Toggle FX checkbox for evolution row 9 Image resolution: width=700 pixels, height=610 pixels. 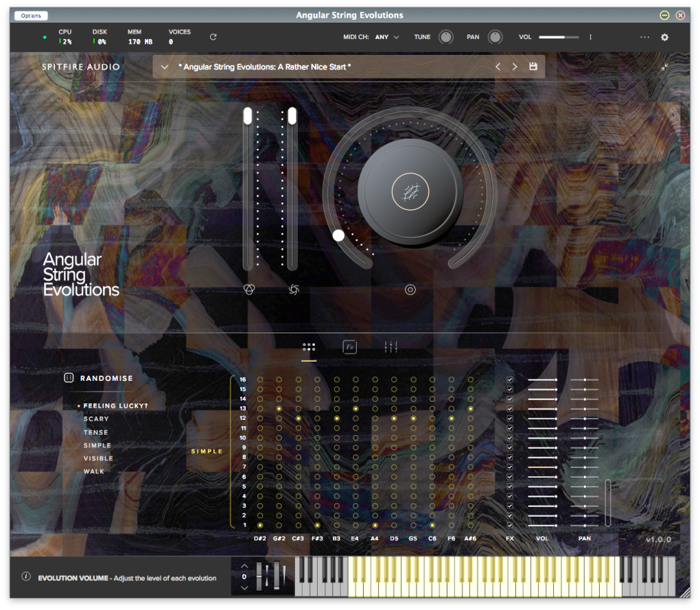pyautogui.click(x=510, y=447)
